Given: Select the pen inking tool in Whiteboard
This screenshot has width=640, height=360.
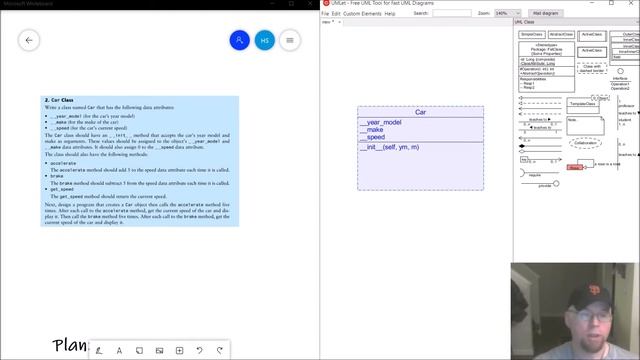Looking at the screenshot, I should pyautogui.click(x=99, y=350).
